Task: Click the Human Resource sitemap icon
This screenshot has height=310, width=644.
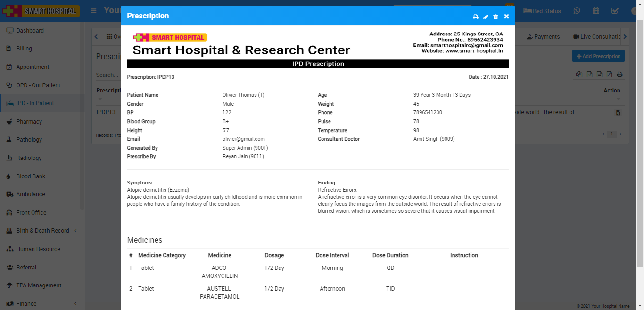Action: pyautogui.click(x=9, y=249)
